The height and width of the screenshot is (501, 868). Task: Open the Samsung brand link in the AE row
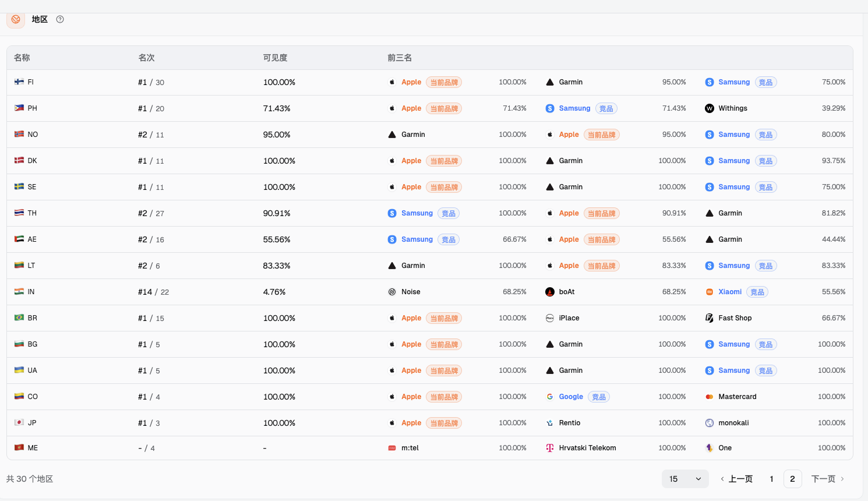(x=417, y=239)
